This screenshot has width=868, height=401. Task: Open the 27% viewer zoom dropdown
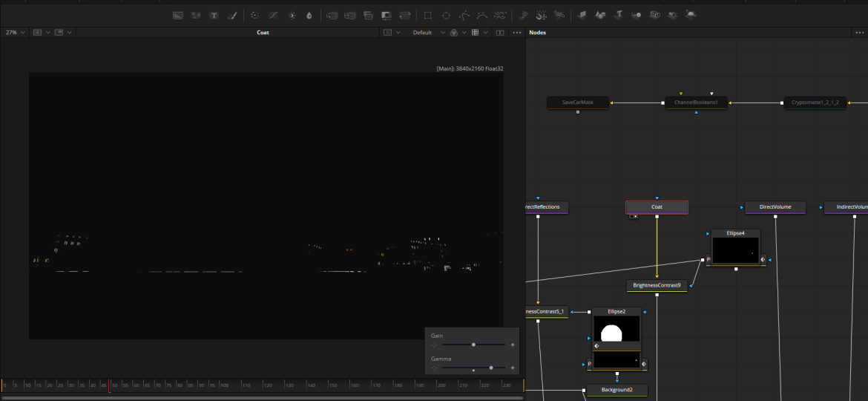tap(15, 33)
